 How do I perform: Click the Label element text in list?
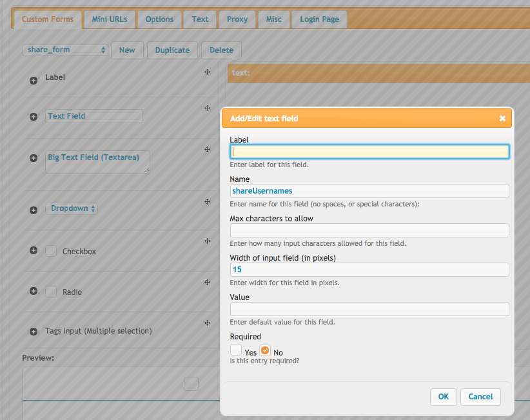[55, 77]
